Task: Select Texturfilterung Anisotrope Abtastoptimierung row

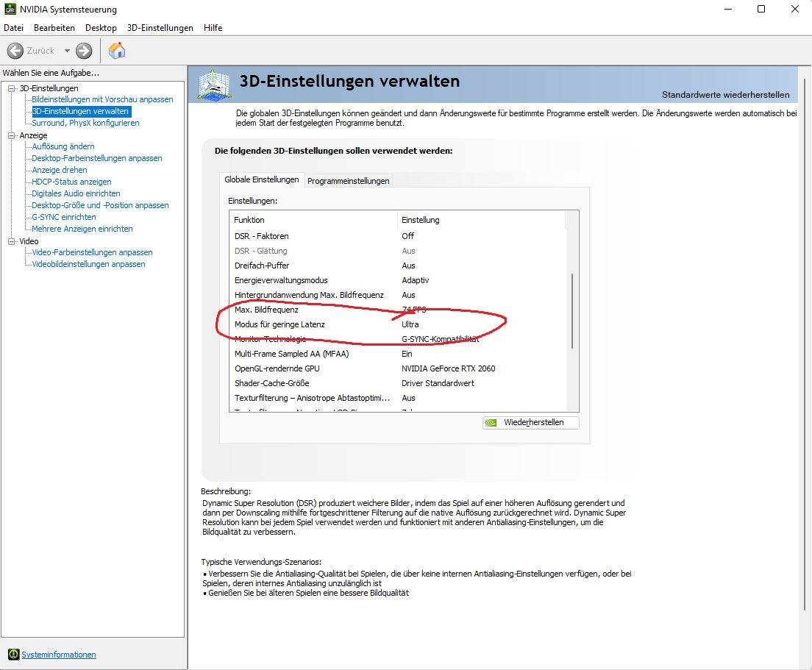Action: (x=397, y=398)
